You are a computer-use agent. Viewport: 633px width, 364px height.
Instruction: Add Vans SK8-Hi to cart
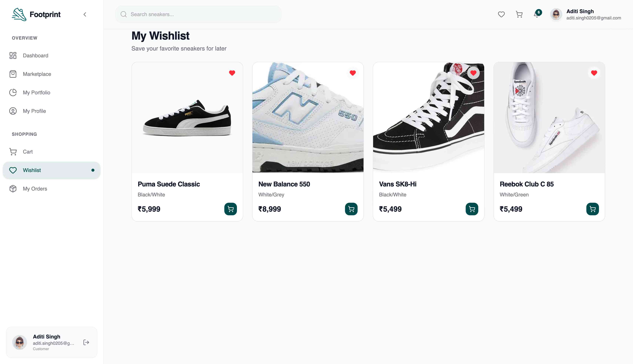coord(472,209)
